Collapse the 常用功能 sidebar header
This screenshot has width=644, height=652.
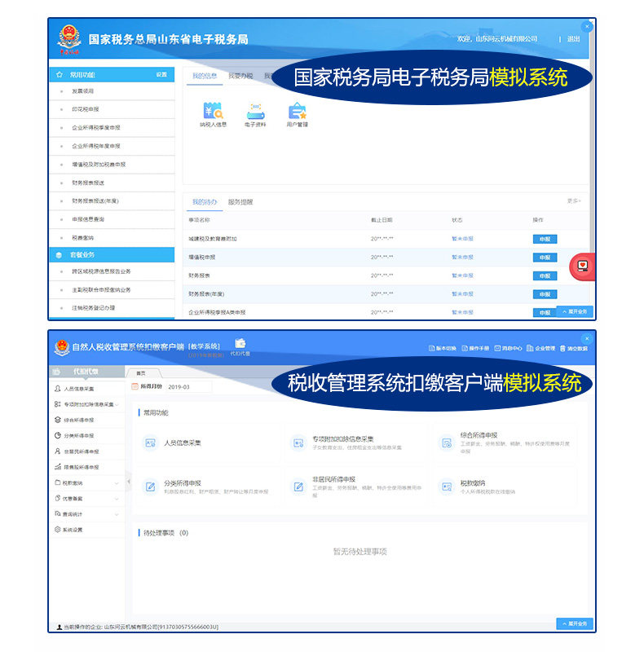point(112,75)
